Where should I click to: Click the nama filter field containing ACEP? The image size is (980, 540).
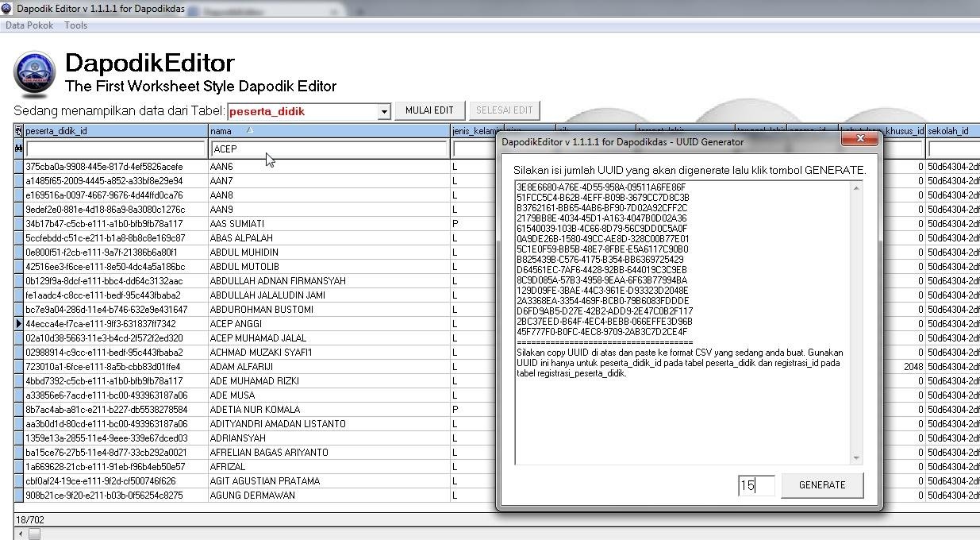[329, 149]
